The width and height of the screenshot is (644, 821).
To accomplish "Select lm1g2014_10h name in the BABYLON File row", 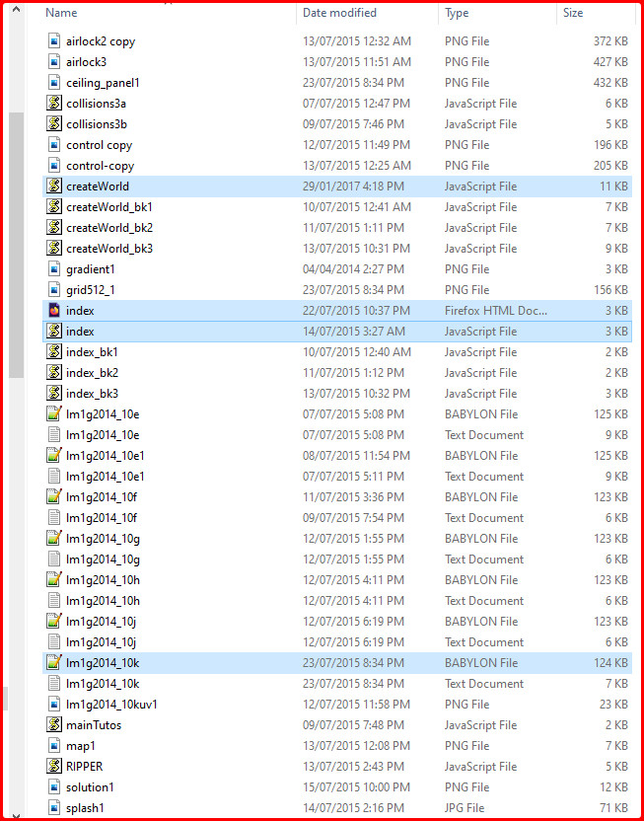I will (x=104, y=580).
